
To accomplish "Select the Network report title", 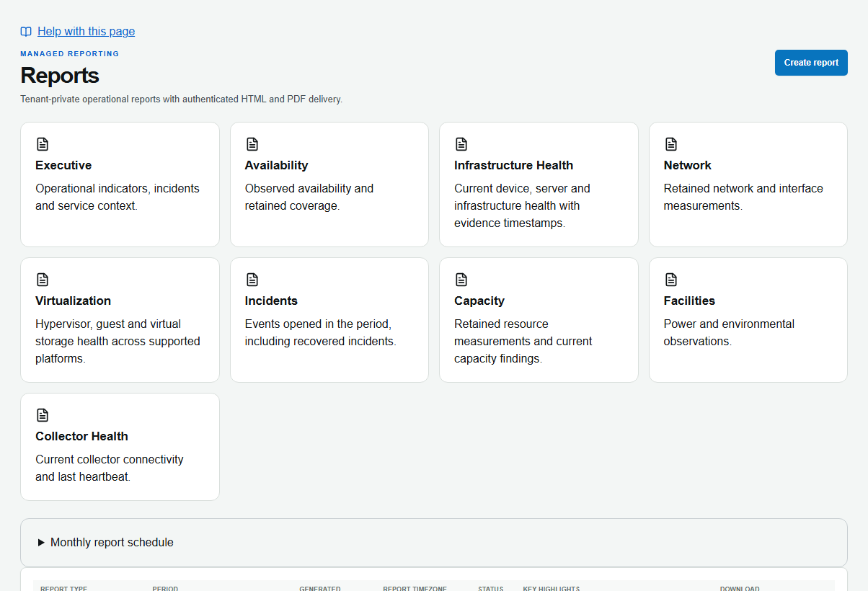I will 687,166.
